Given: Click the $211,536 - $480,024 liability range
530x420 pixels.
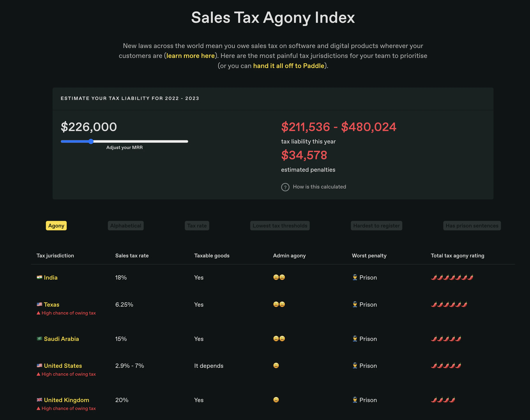Looking at the screenshot, I should click(339, 127).
